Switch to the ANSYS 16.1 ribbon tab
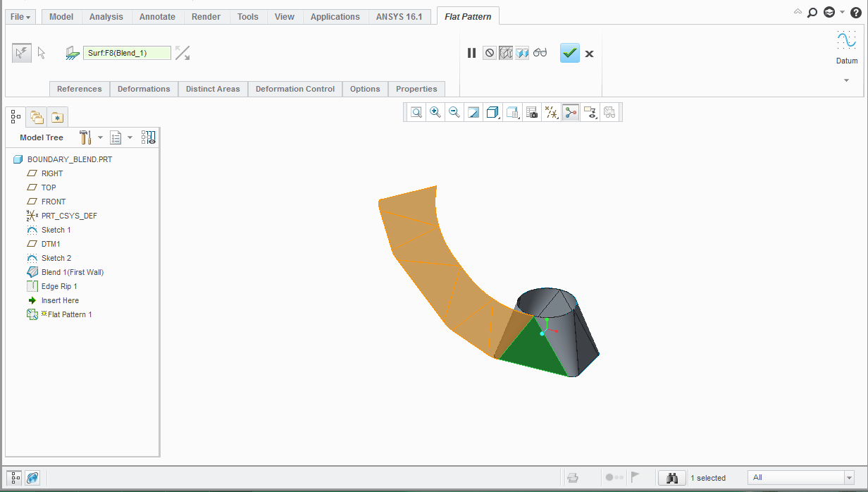 click(x=399, y=16)
